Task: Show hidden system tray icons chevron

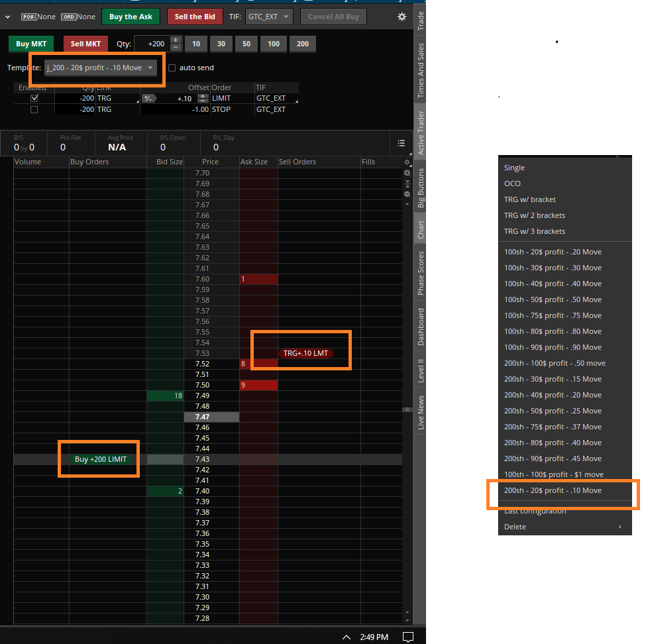Action: pos(346,637)
